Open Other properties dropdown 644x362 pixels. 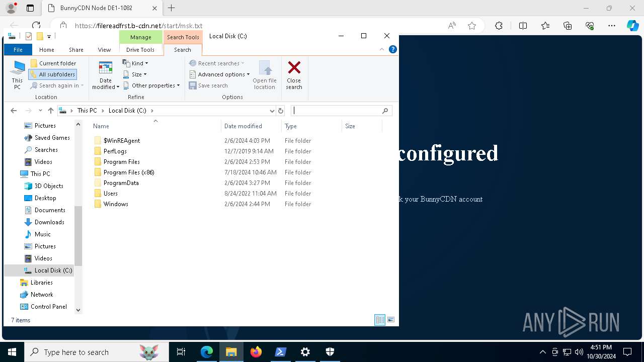click(x=151, y=85)
